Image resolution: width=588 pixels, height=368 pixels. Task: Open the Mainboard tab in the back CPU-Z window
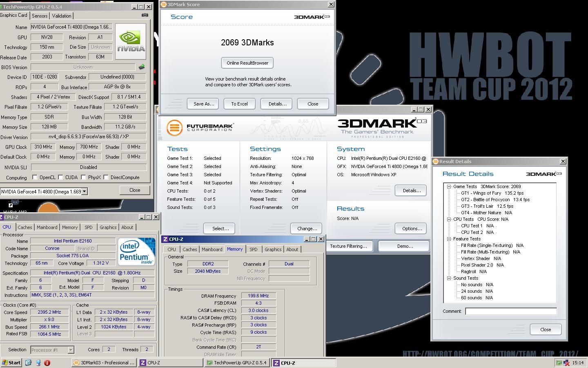[47, 227]
